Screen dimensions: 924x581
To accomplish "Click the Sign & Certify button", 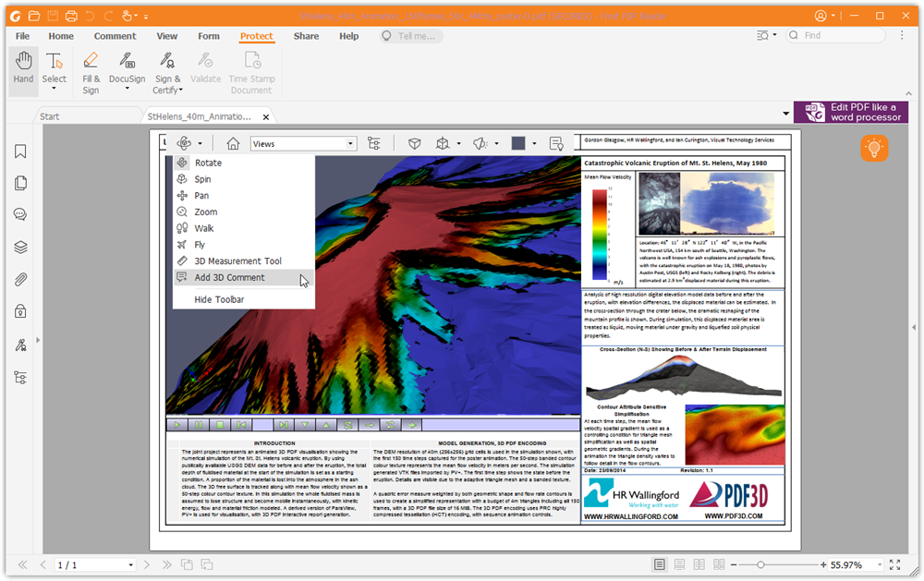I will point(166,71).
